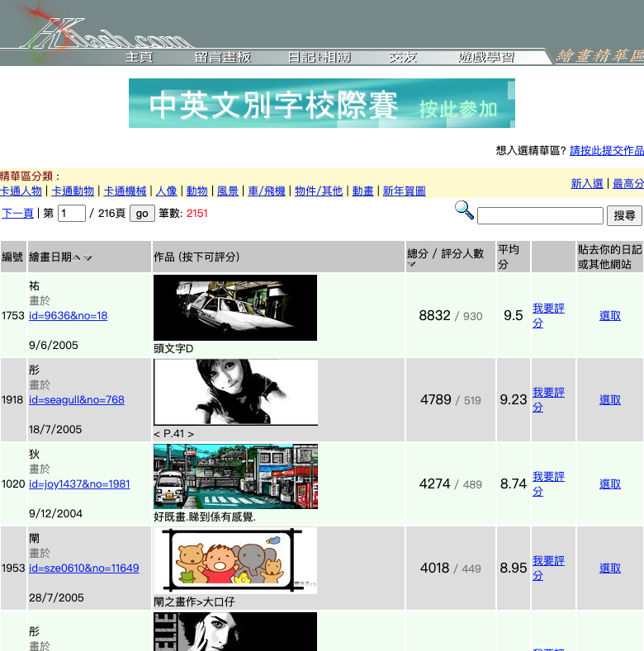Image resolution: width=644 pixels, height=651 pixels.
Task: Open link id=9636&no=18
Action: [x=69, y=315]
